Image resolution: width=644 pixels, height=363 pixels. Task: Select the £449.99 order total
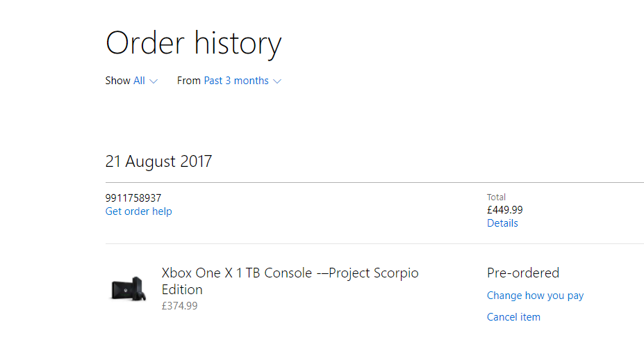click(505, 210)
